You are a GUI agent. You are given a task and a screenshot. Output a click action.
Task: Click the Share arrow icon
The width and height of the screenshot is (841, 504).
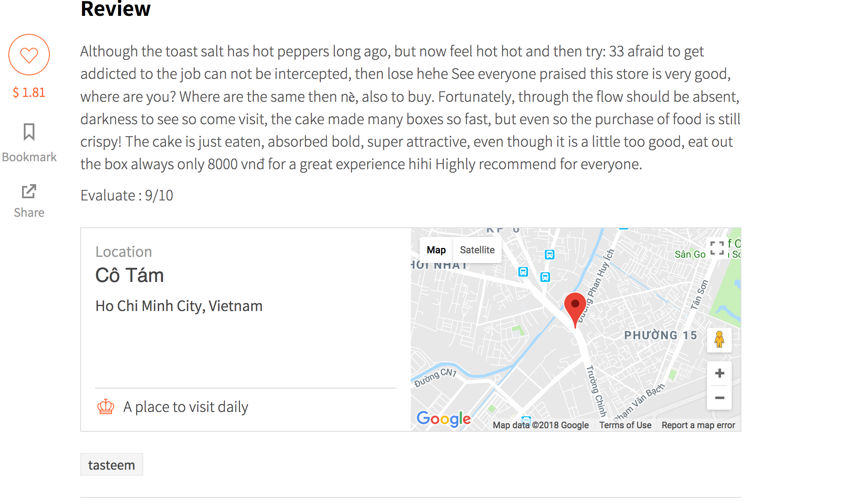[x=29, y=191]
